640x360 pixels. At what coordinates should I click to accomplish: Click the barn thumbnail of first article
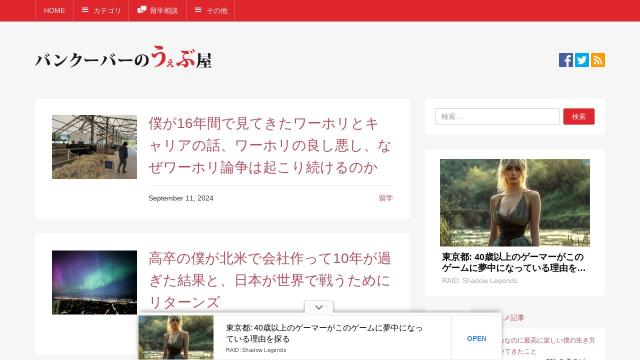click(x=94, y=147)
